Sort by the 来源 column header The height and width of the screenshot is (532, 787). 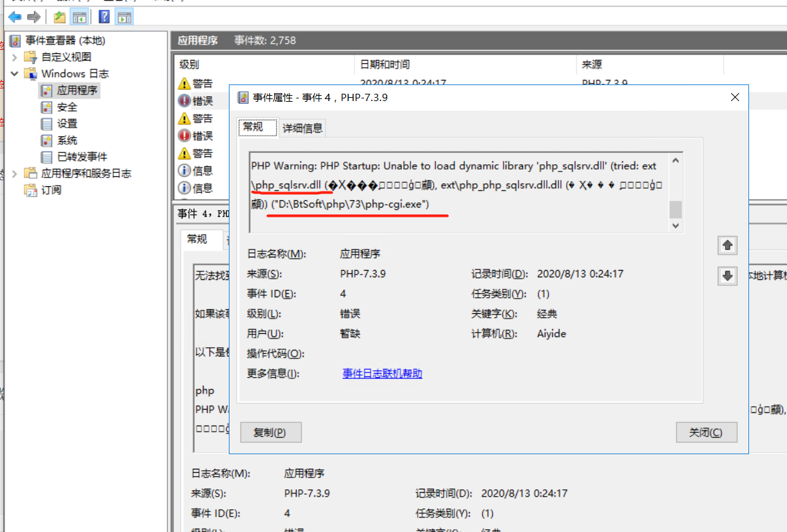592,65
